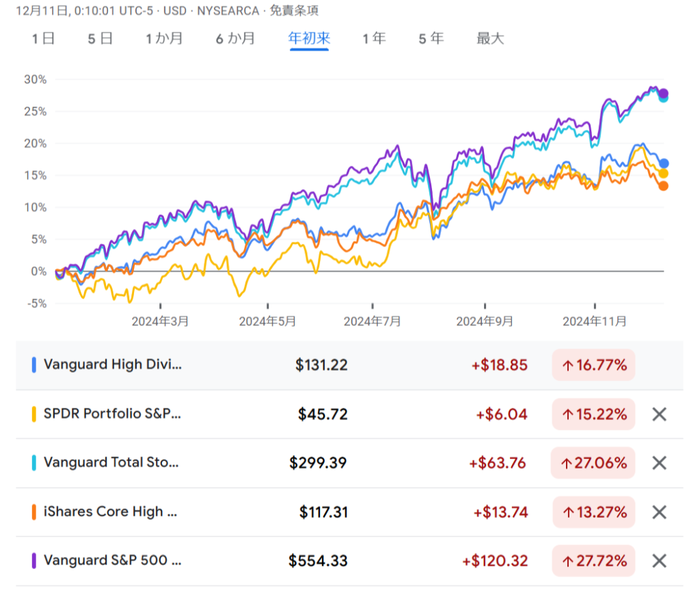Switch to the 1か月 range tab
Screen dimensions: 700x595
tap(164, 38)
